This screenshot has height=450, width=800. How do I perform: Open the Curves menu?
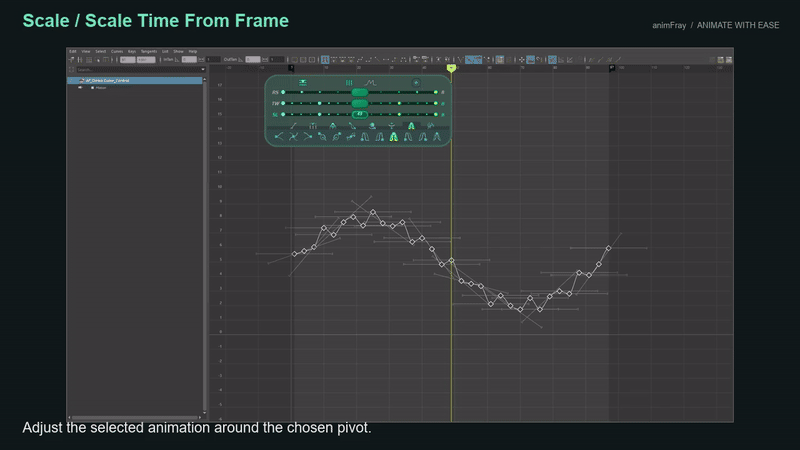tap(117, 52)
